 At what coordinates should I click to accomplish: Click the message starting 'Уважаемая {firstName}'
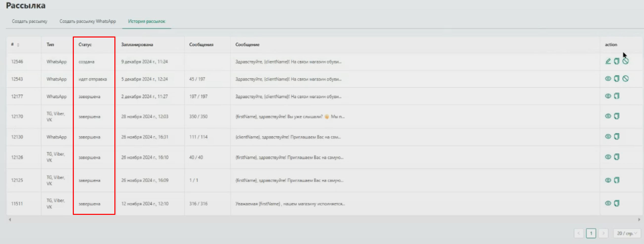coord(290,204)
